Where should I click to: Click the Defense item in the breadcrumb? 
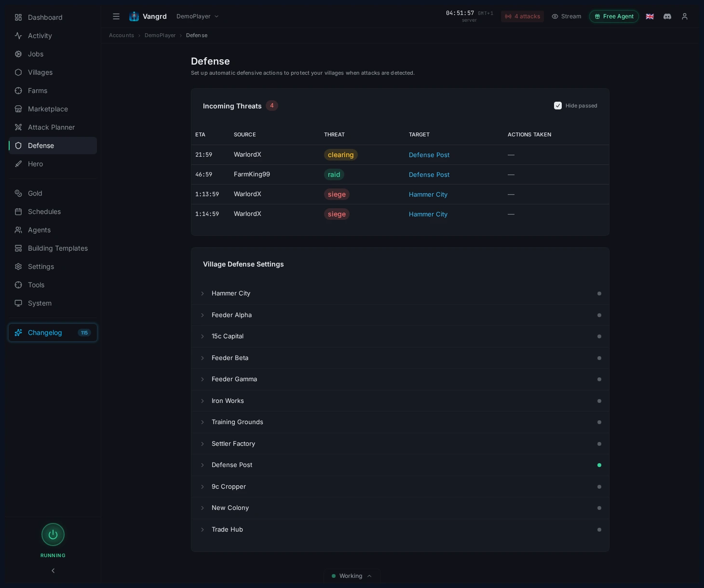[197, 35]
